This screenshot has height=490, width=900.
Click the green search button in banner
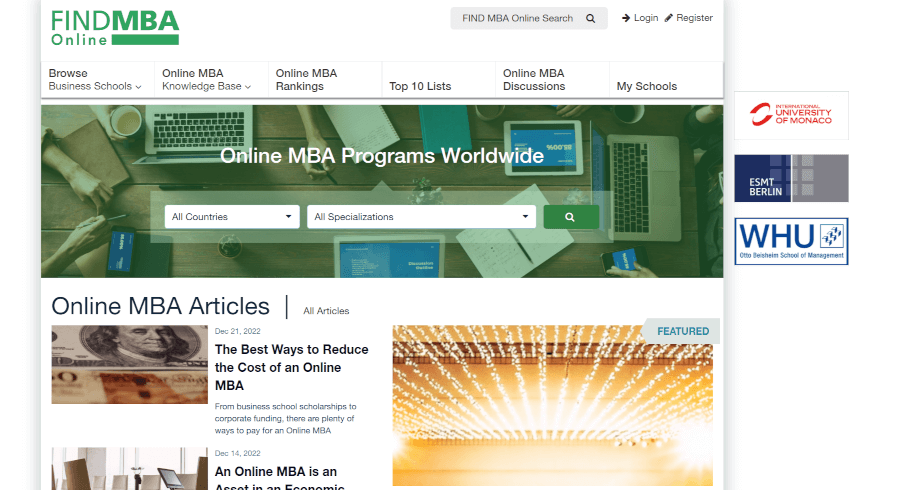pyautogui.click(x=571, y=217)
